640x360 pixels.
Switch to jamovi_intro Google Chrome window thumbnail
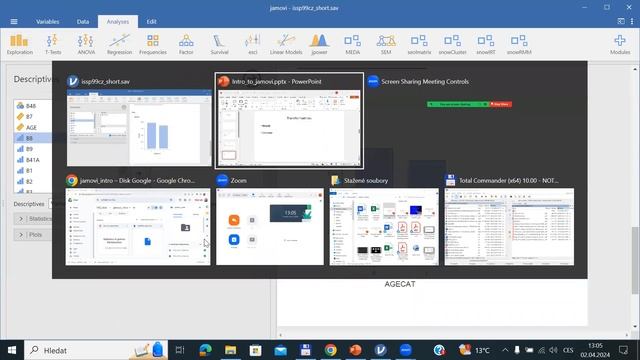tap(138, 227)
